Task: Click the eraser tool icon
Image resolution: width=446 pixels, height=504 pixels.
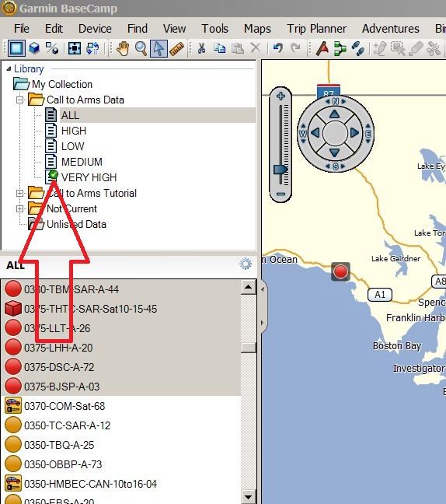Action: point(416,48)
